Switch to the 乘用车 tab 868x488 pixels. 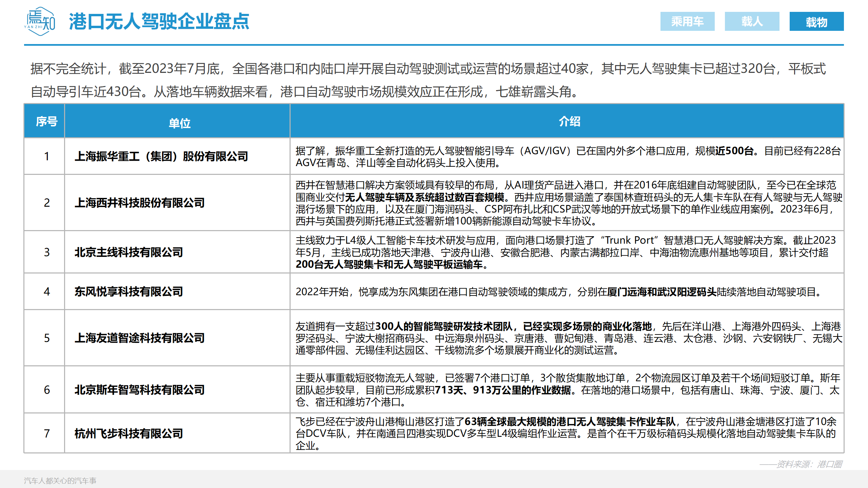[x=687, y=21]
